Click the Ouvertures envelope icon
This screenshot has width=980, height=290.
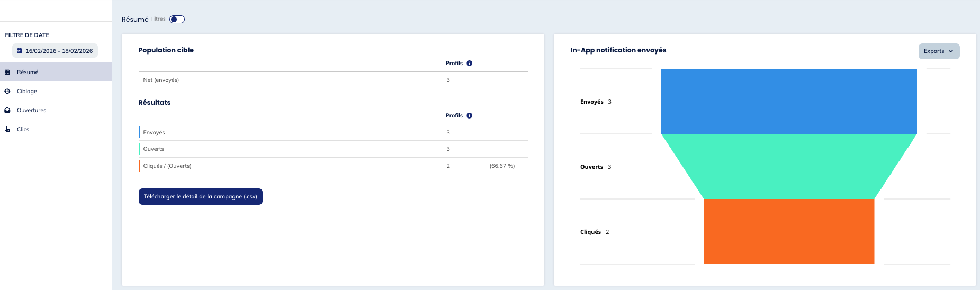pos(7,110)
